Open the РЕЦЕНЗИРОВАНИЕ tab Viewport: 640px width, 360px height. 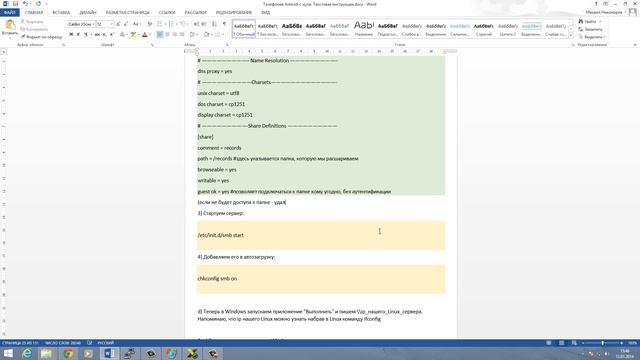pyautogui.click(x=233, y=13)
